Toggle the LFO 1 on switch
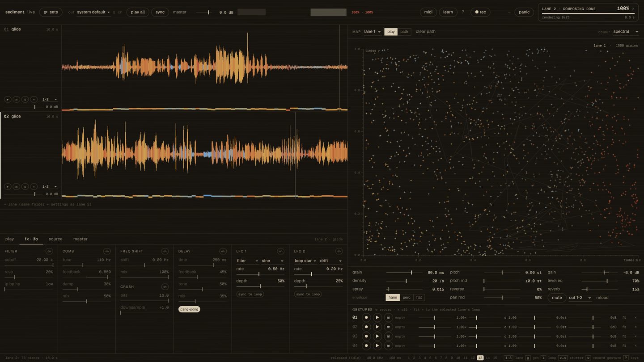This screenshot has width=644, height=362. coord(280,251)
